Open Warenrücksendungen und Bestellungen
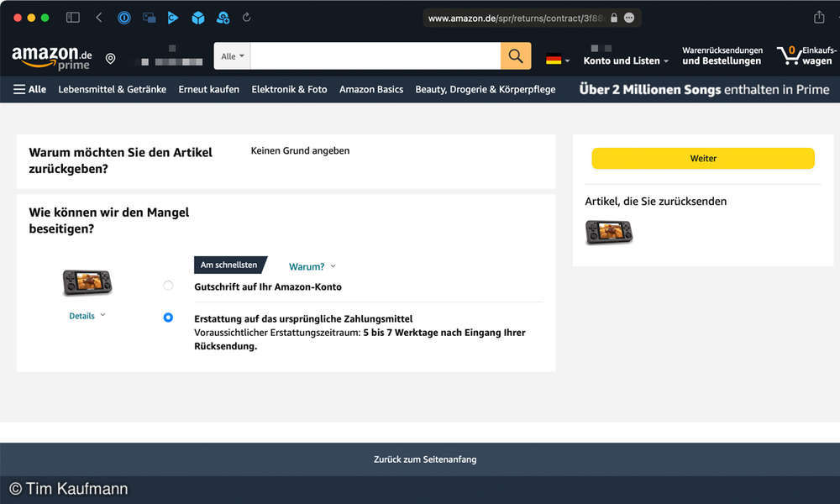Viewport: 840px width, 504px height. [x=721, y=55]
